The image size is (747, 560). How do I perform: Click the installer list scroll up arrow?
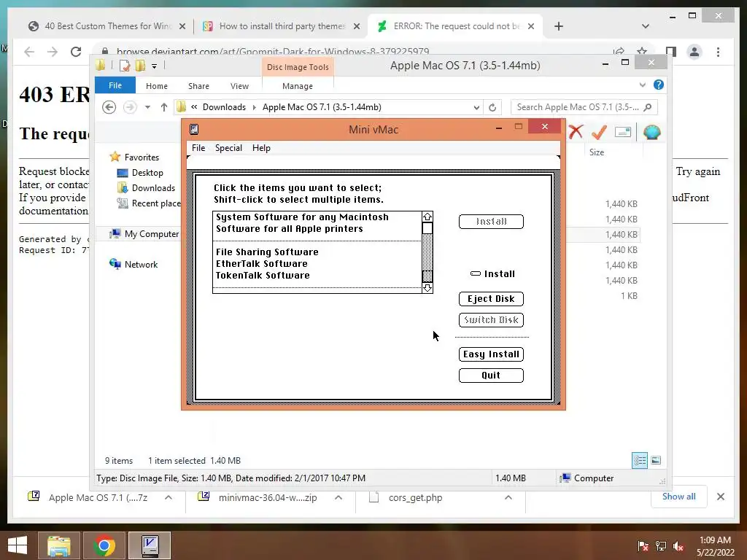coord(427,217)
